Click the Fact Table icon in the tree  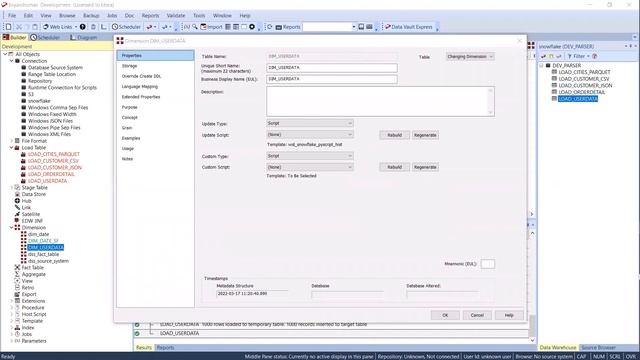17,268
